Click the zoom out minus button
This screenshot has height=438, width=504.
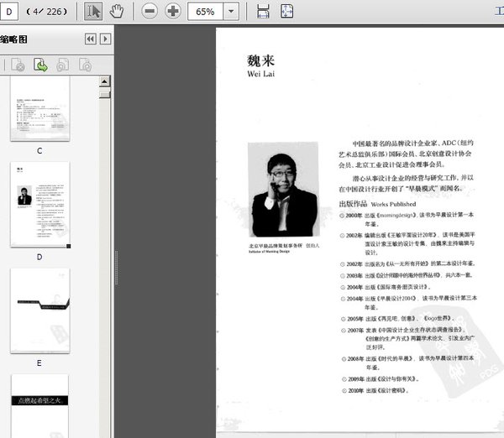(x=150, y=12)
